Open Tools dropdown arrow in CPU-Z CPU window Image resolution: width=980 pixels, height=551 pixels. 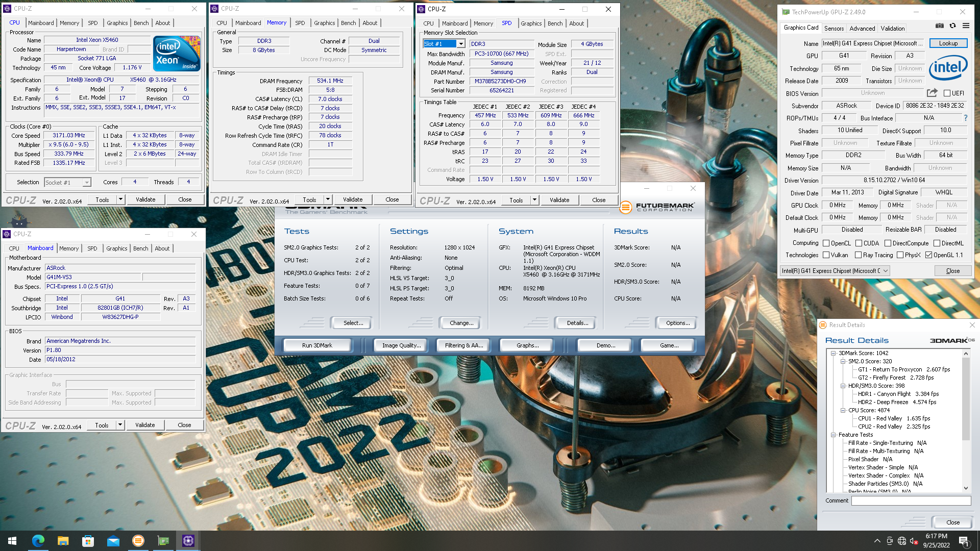[x=121, y=199]
